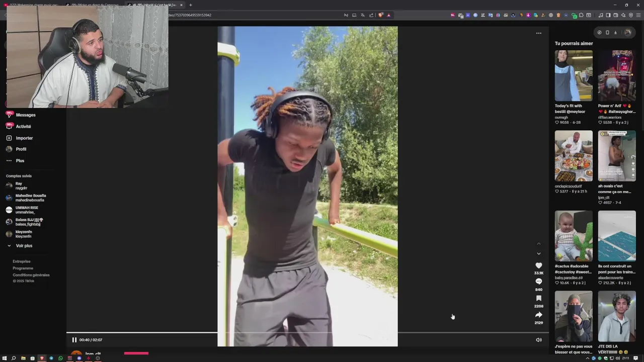Share the video with the arrow icon

point(538,315)
